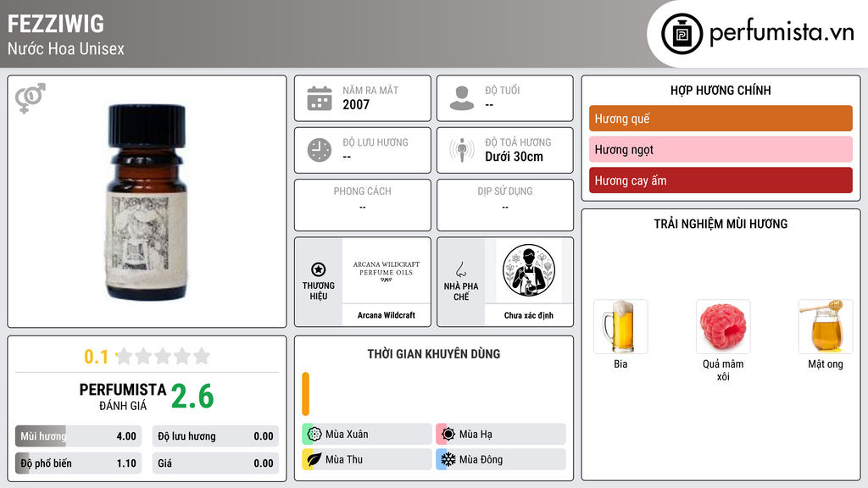Viewport: 868px width, 488px height.
Task: Click the clock icon beside Độ lưu hương
Action: [320, 151]
